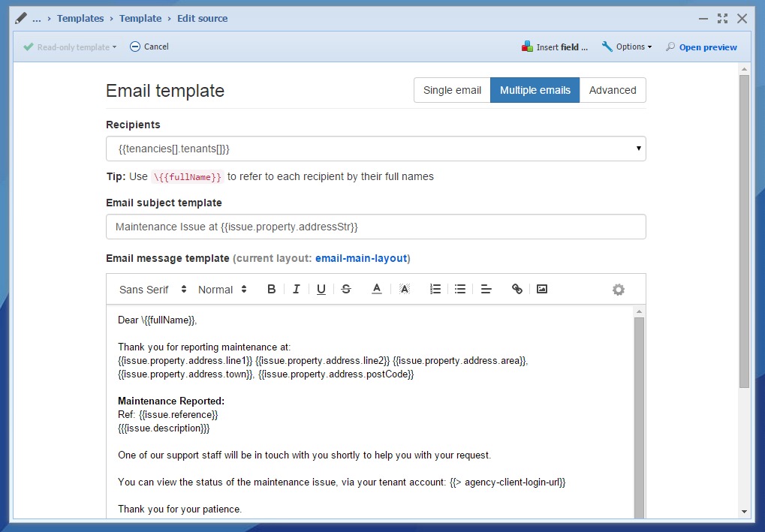Toggle underline formatting button
The width and height of the screenshot is (765, 532).
point(321,290)
